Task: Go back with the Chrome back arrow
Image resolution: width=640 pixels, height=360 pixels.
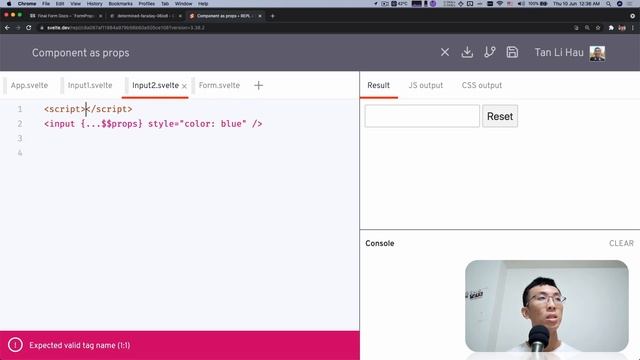Action: [x=7, y=28]
